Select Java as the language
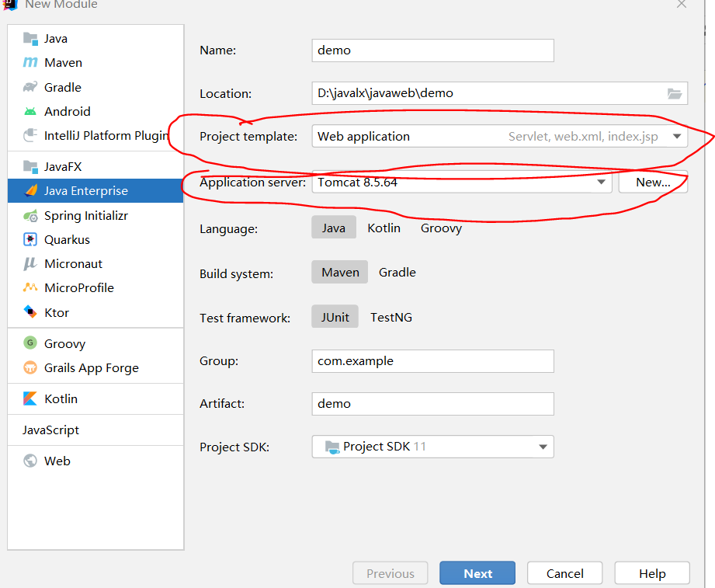 point(334,227)
